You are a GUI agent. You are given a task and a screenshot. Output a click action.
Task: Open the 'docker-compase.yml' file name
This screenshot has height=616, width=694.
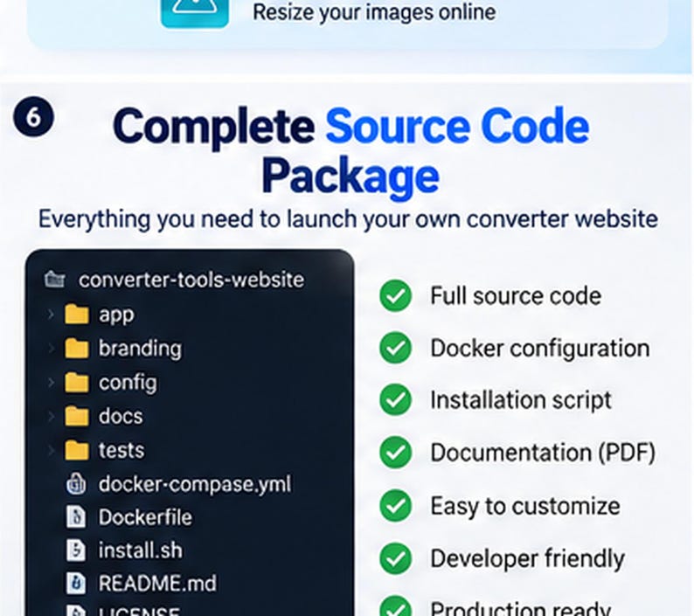tap(195, 484)
